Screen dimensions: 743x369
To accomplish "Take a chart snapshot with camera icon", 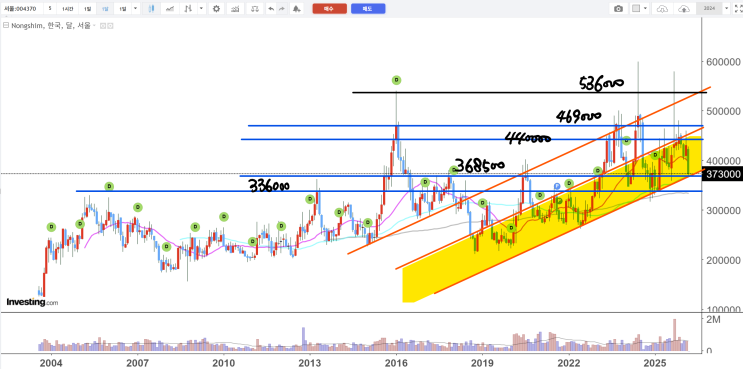I will [618, 9].
